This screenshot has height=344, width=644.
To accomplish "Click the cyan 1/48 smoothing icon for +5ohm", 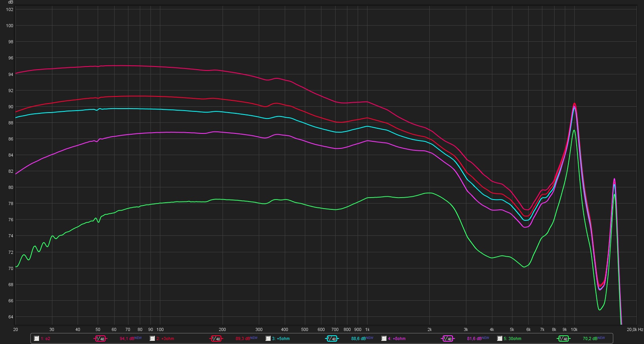I will pyautogui.click(x=332, y=338).
